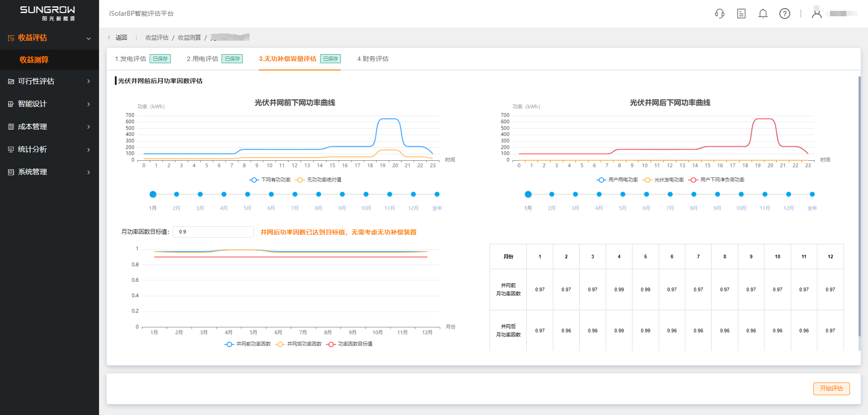Click 收益评估 breadcrumb link

coord(157,37)
